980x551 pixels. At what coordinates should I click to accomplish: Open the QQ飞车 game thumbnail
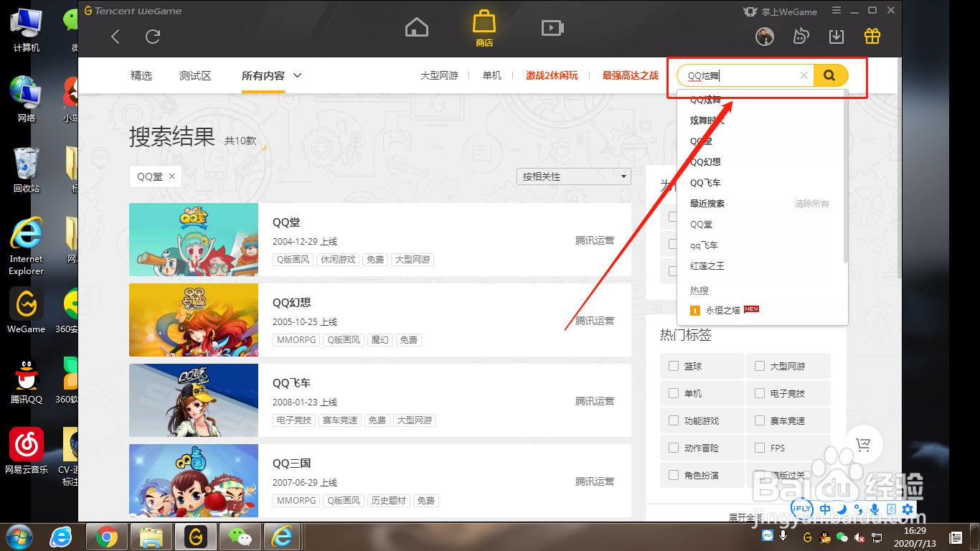coord(194,400)
